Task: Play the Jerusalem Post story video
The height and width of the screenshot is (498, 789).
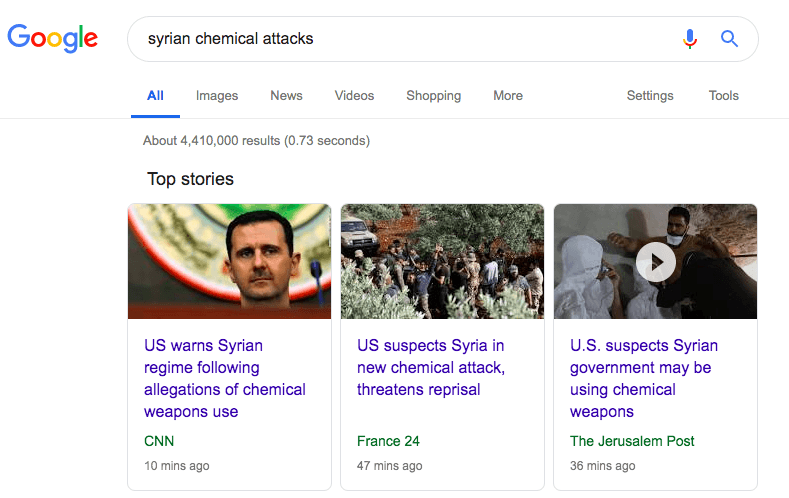Action: (656, 262)
